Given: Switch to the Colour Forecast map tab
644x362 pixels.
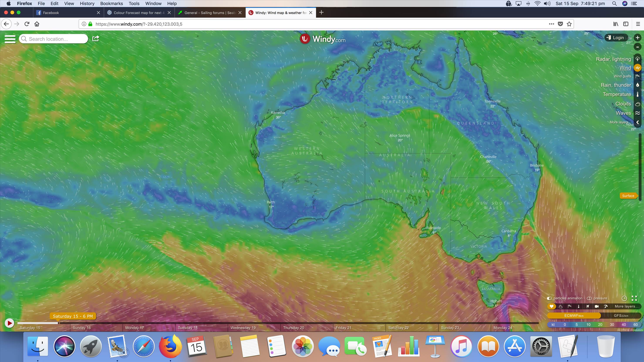Looking at the screenshot, I should click(x=139, y=13).
